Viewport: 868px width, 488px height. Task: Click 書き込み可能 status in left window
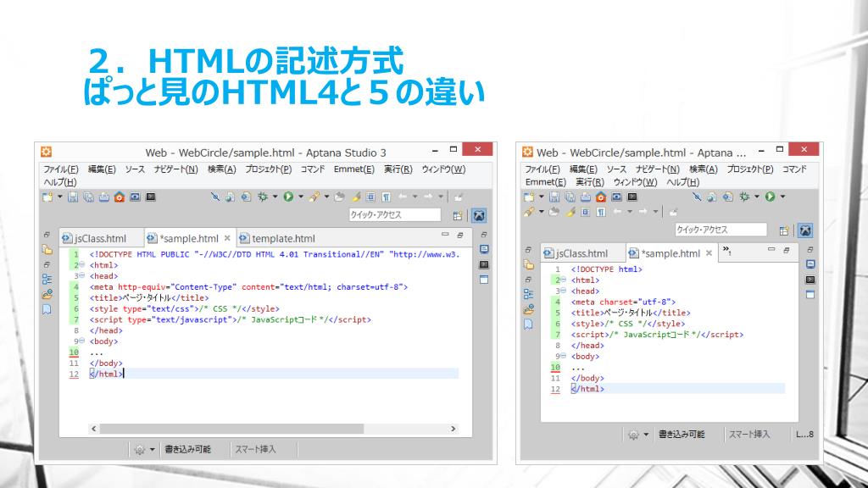[187, 449]
